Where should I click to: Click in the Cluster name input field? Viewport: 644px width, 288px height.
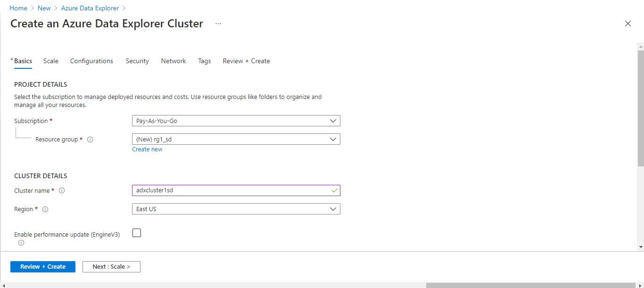click(236, 190)
